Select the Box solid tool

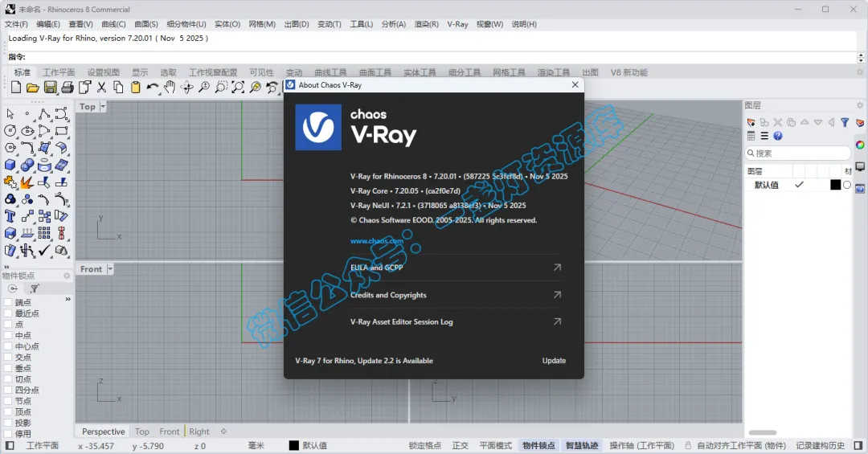[10, 165]
